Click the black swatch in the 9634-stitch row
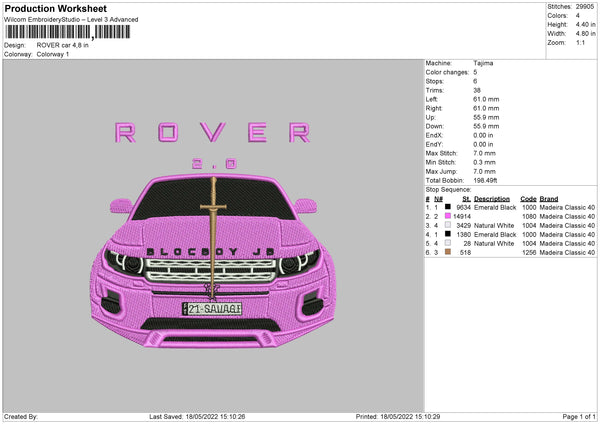 tap(448, 207)
